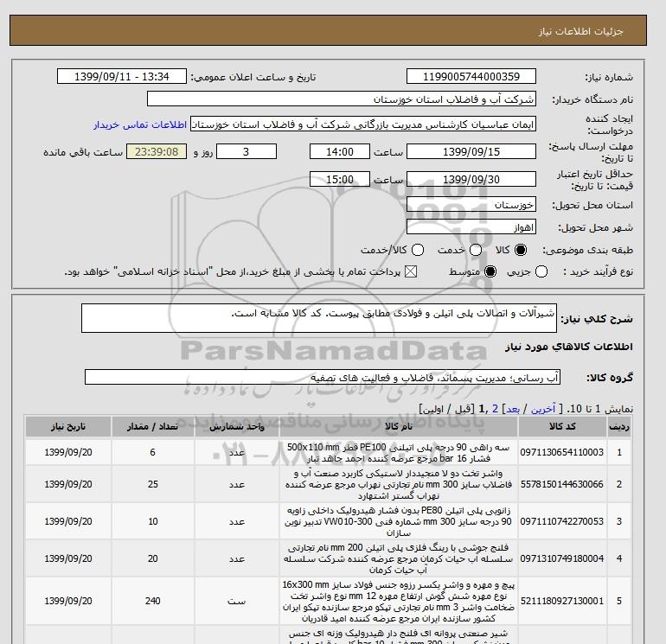
Task: Click the پیچ و مهره item name
Action: [x=398, y=601]
